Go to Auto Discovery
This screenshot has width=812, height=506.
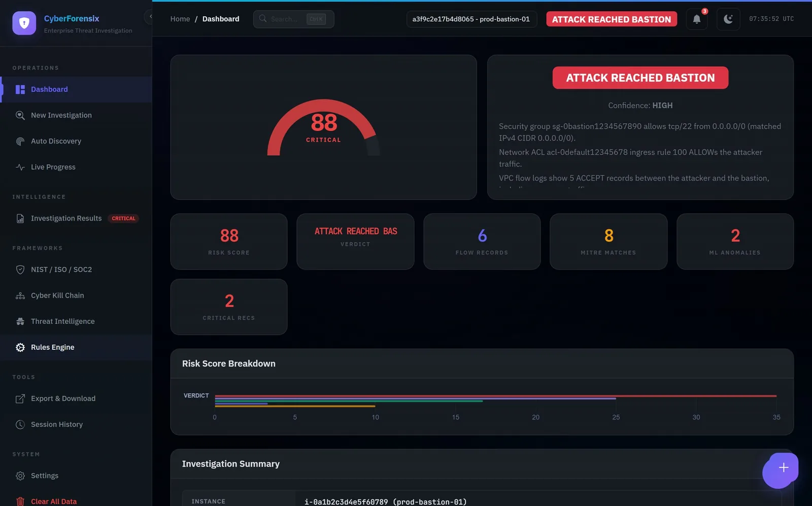pyautogui.click(x=76, y=141)
